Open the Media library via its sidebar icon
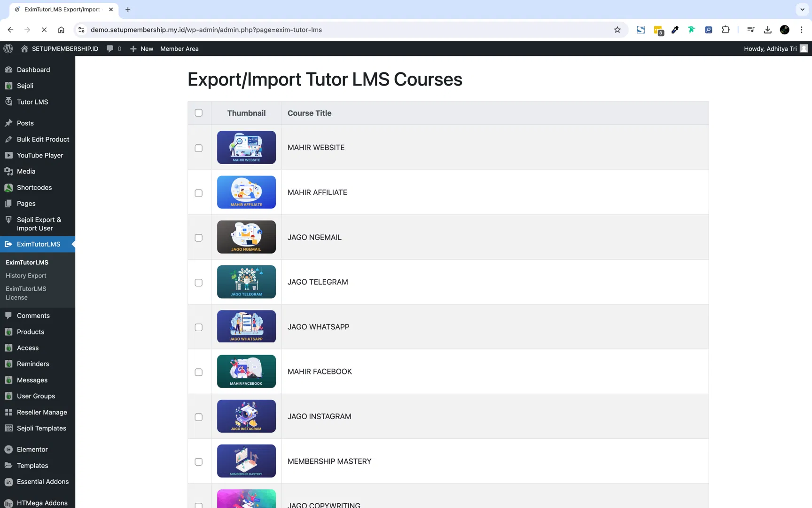The image size is (812, 508). [x=8, y=171]
